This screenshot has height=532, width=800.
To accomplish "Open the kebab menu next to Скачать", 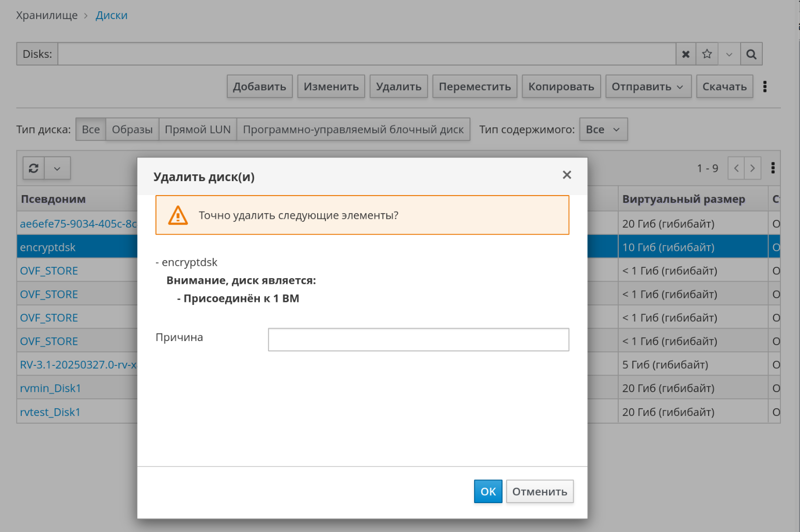I will coord(765,87).
